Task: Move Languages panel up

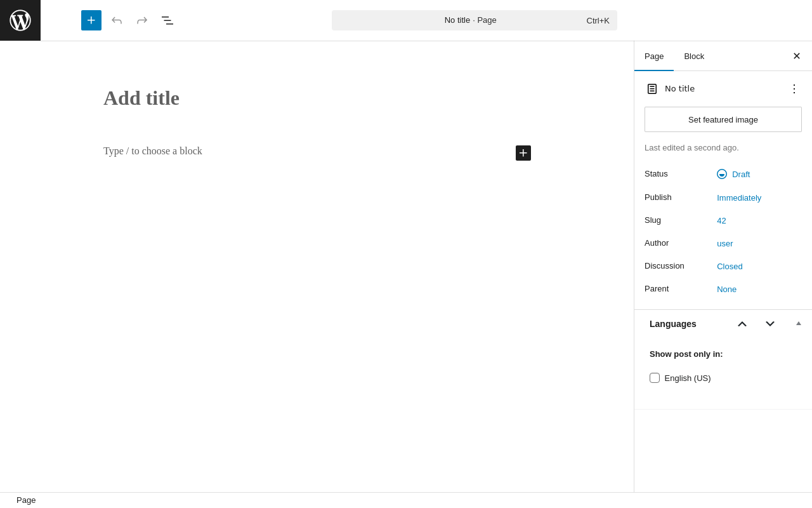Action: click(742, 324)
